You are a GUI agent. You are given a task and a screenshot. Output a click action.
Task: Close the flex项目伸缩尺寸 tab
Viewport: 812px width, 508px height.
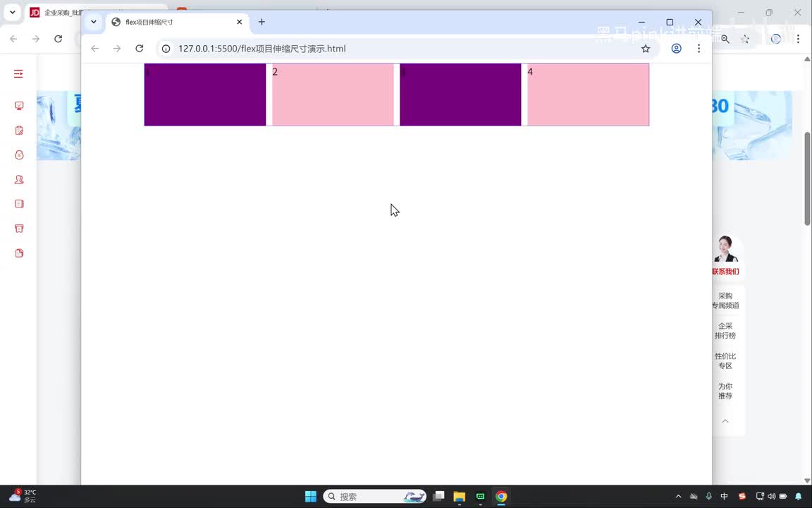pos(239,22)
